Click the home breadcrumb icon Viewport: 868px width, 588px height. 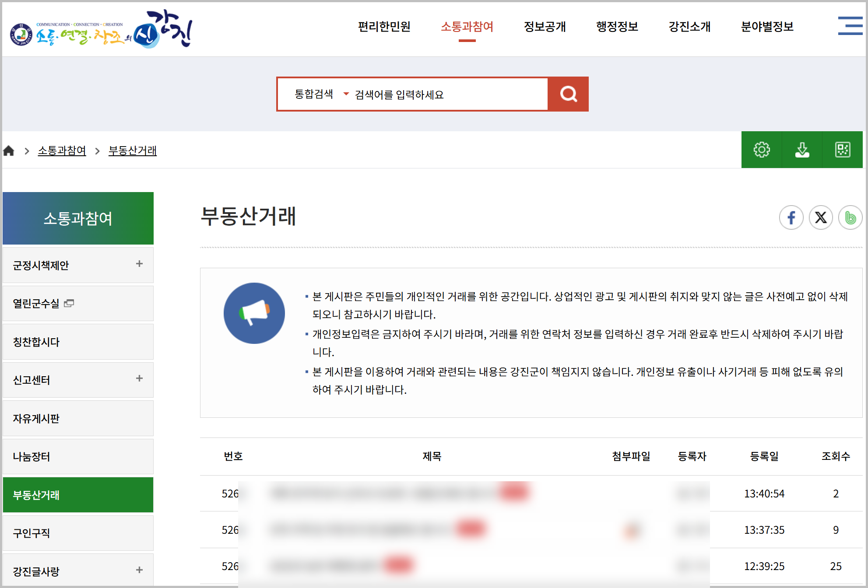pyautogui.click(x=9, y=151)
